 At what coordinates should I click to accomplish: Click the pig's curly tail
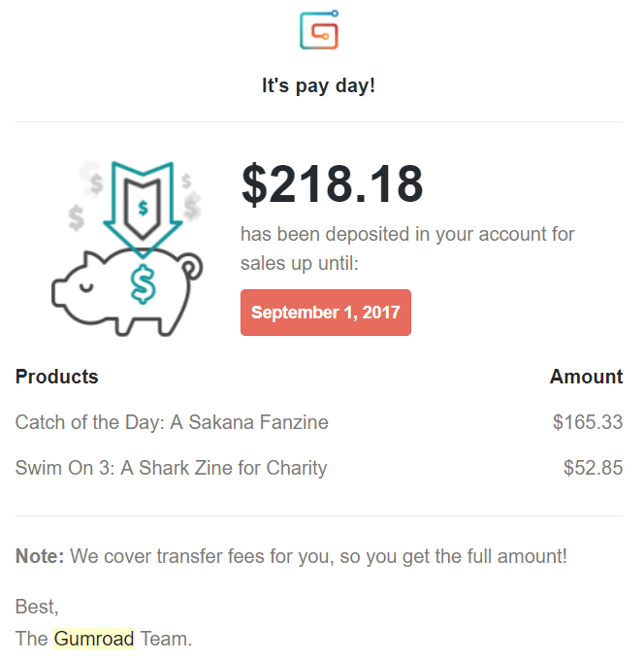(x=192, y=266)
